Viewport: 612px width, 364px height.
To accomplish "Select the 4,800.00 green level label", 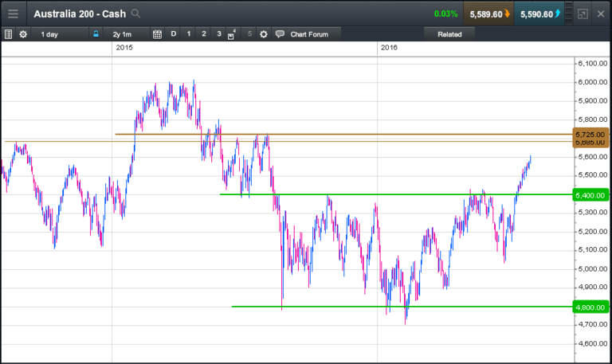I will tap(590, 307).
